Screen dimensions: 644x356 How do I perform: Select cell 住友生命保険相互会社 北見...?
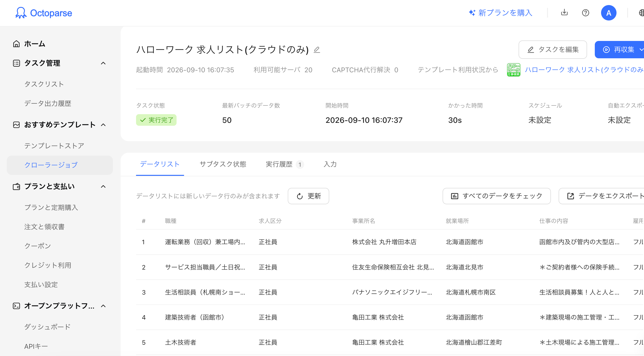[393, 267]
